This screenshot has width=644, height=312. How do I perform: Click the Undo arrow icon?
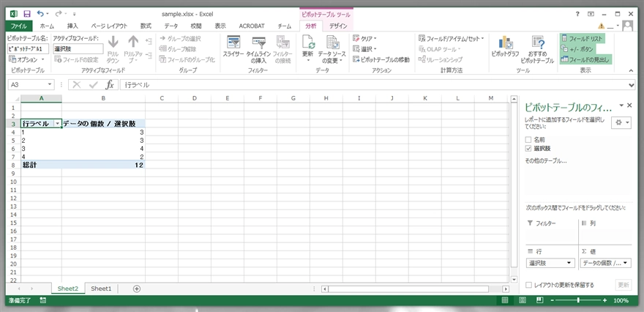[x=40, y=14]
